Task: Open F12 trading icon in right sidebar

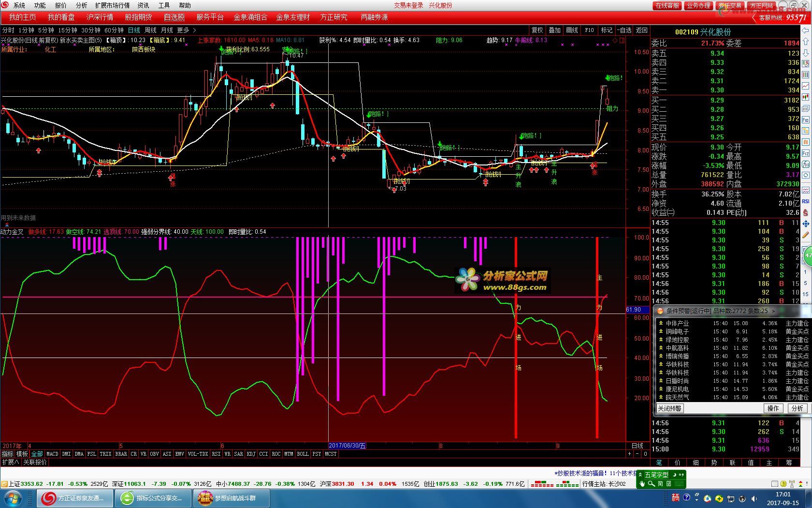Action: (x=806, y=153)
